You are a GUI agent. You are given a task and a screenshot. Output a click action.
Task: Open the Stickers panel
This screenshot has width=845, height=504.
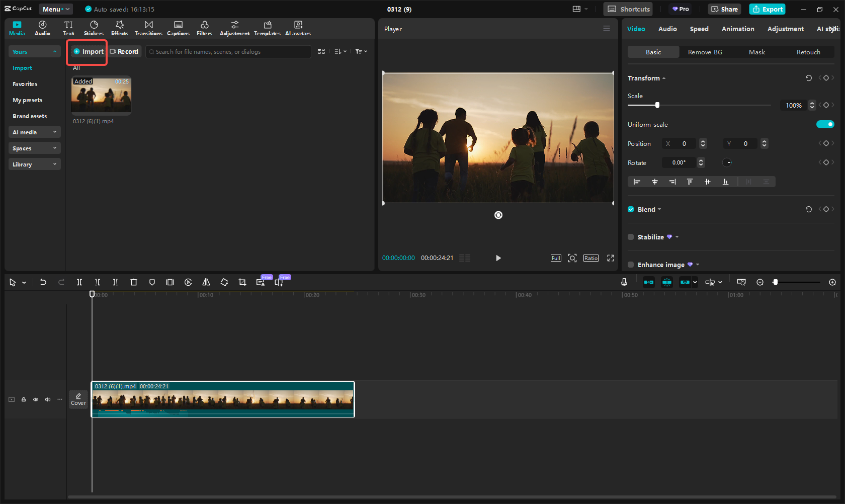point(94,28)
